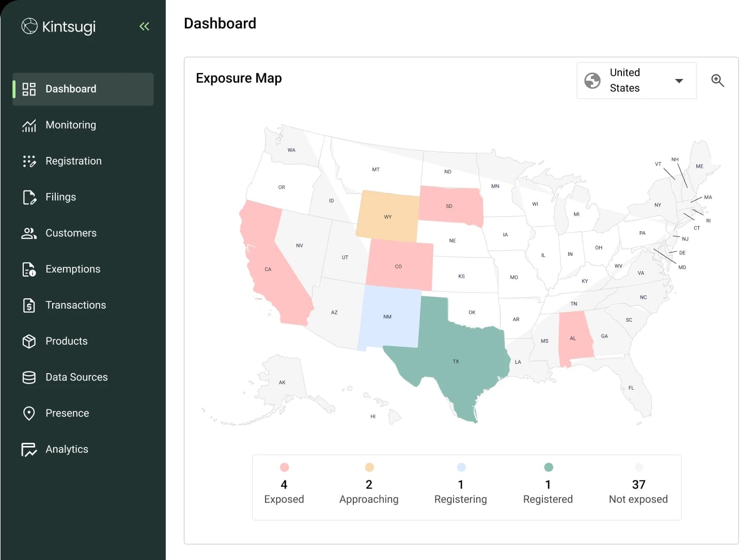The height and width of the screenshot is (560, 749).
Task: Click the light blue Registering legend dot
Action: point(461,467)
